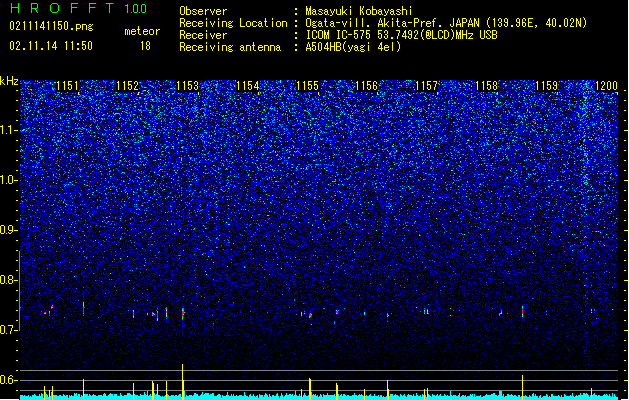The height and width of the screenshot is (400, 629).
Task: Click the 1156 time marker
Action: click(x=367, y=86)
